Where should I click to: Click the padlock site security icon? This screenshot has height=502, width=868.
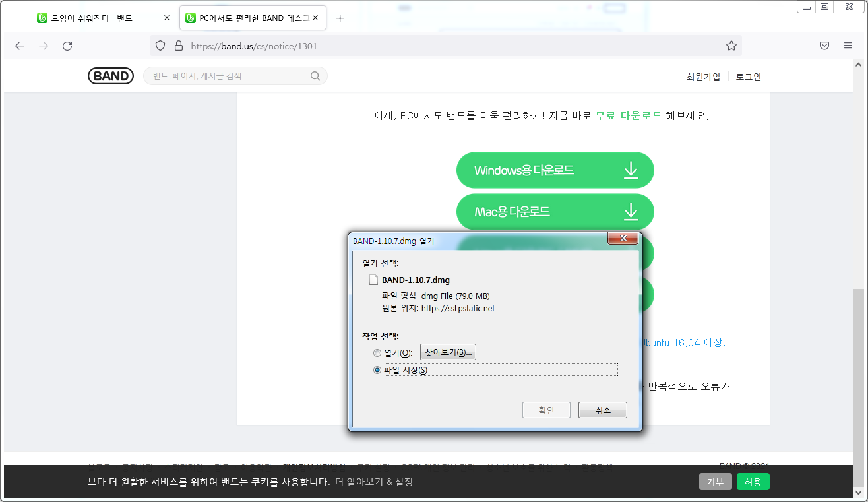point(178,46)
